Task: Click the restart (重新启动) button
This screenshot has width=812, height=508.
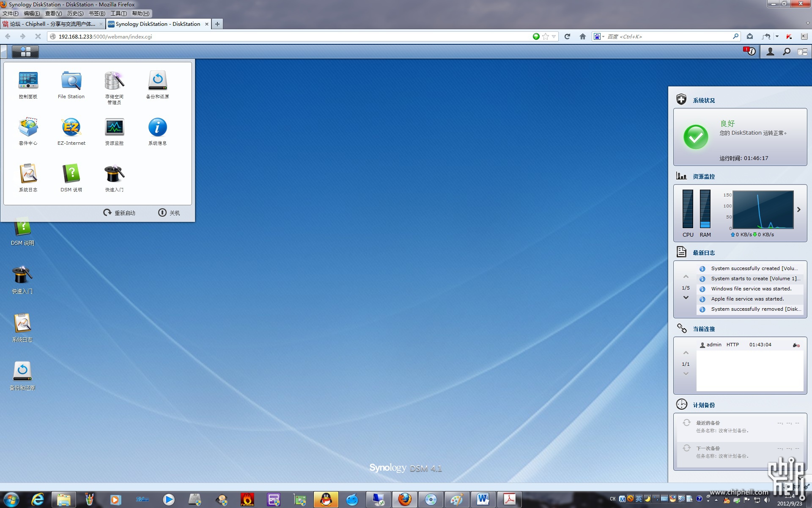Action: click(x=119, y=213)
